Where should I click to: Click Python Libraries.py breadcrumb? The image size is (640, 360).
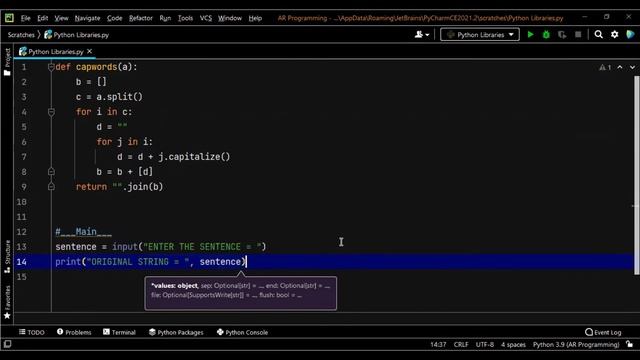(77, 35)
